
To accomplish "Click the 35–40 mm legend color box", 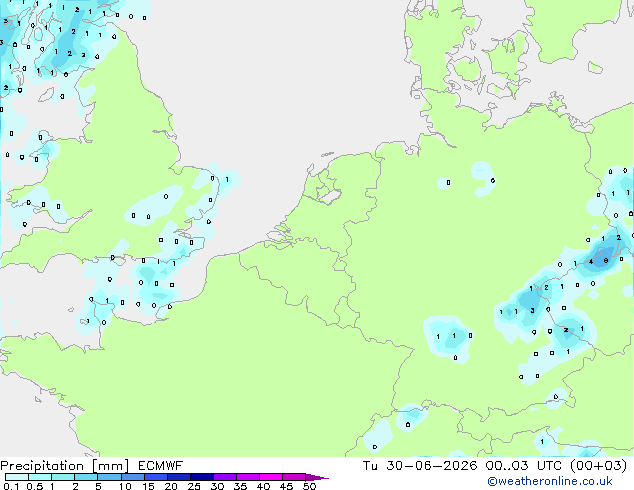I will [x=248, y=477].
